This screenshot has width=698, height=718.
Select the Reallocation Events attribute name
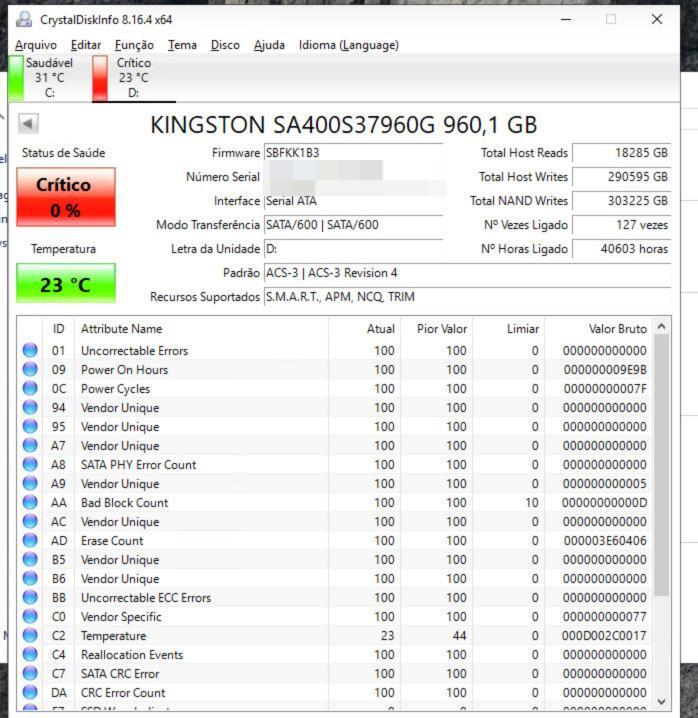click(132, 655)
